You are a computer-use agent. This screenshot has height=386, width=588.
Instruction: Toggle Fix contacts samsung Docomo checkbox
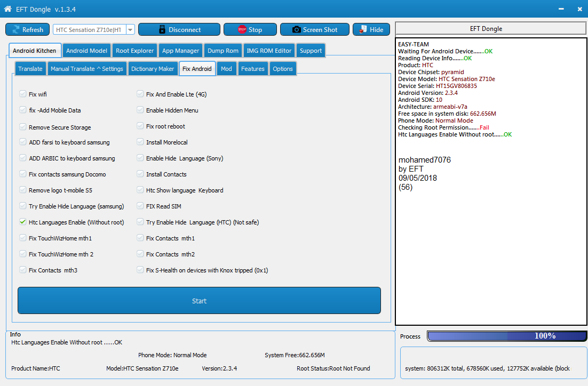point(23,174)
